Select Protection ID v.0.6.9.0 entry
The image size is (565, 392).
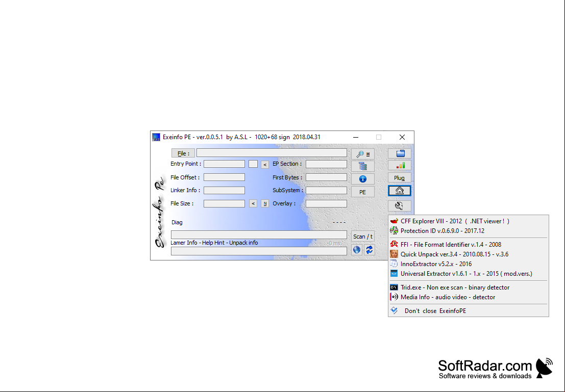(x=469, y=231)
